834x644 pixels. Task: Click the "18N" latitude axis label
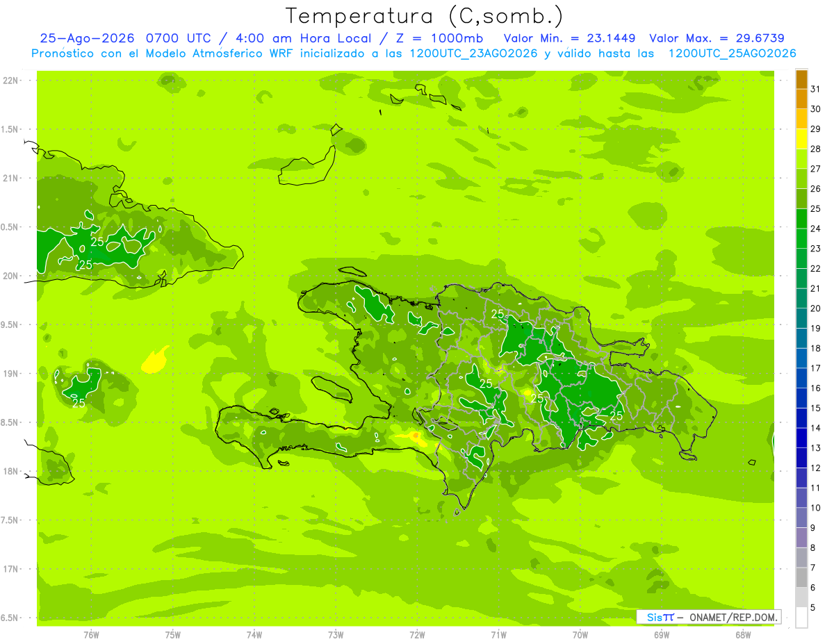pos(11,472)
